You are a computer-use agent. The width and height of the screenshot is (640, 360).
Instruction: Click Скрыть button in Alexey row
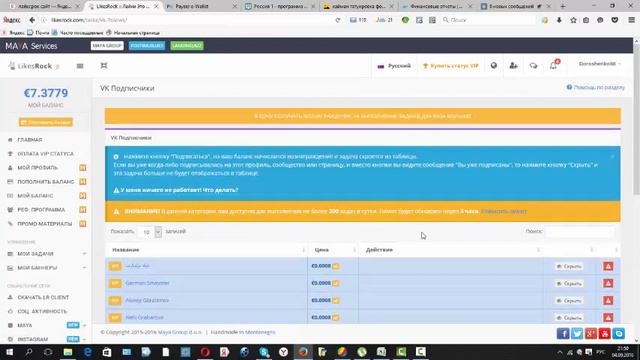tap(569, 300)
